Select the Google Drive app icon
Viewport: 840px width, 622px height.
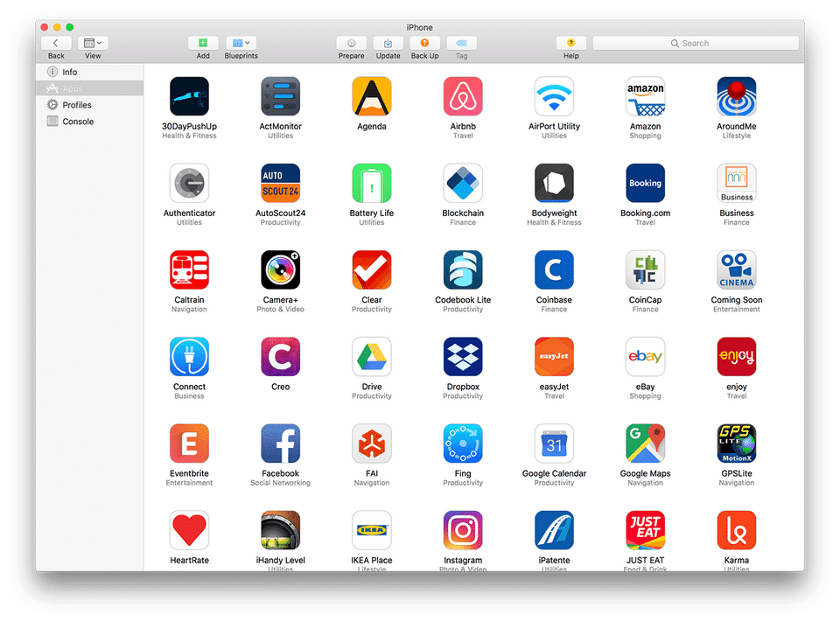pyautogui.click(x=372, y=357)
